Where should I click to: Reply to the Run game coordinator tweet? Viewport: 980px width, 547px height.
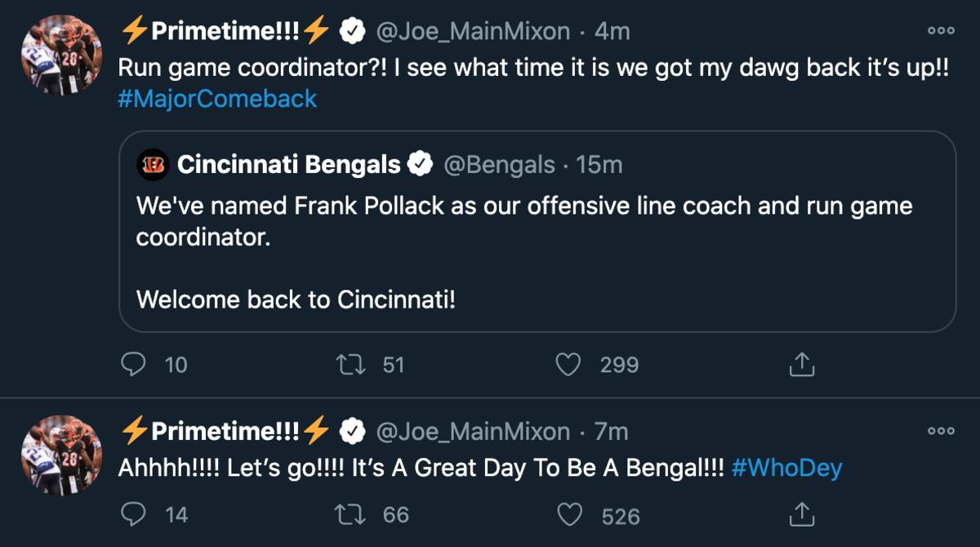click(x=134, y=365)
